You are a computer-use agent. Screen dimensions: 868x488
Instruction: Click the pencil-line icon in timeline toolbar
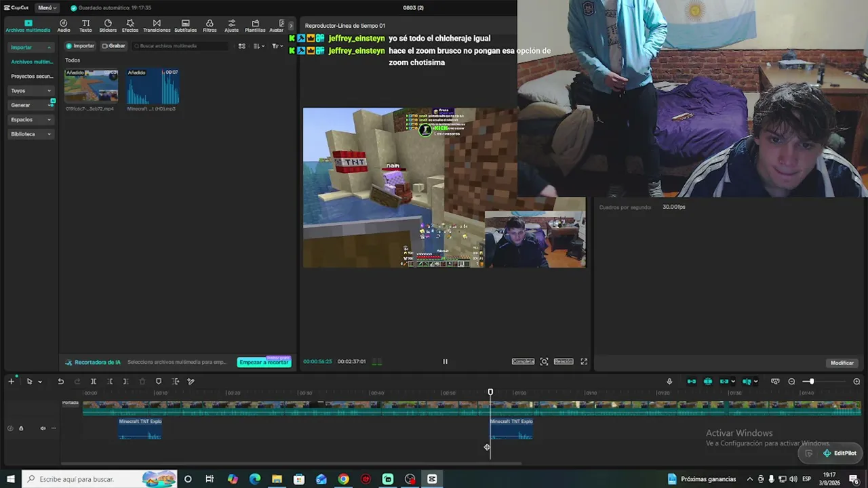191,382
